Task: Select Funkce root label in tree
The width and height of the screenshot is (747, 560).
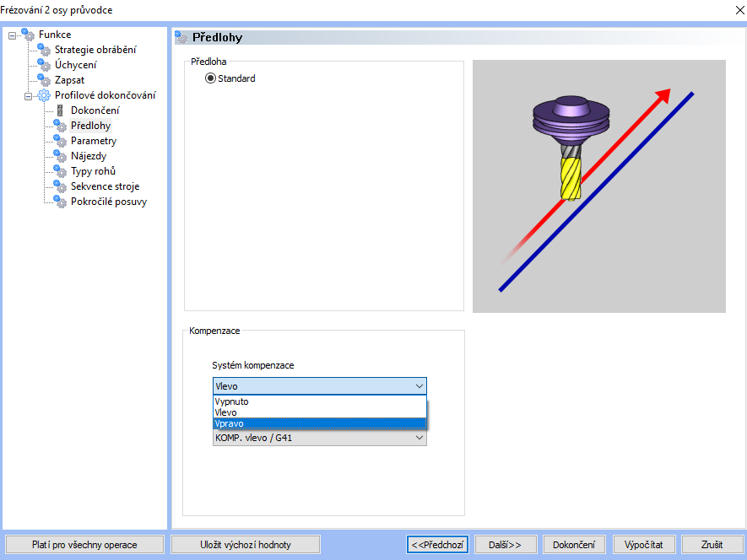Action: [55, 35]
